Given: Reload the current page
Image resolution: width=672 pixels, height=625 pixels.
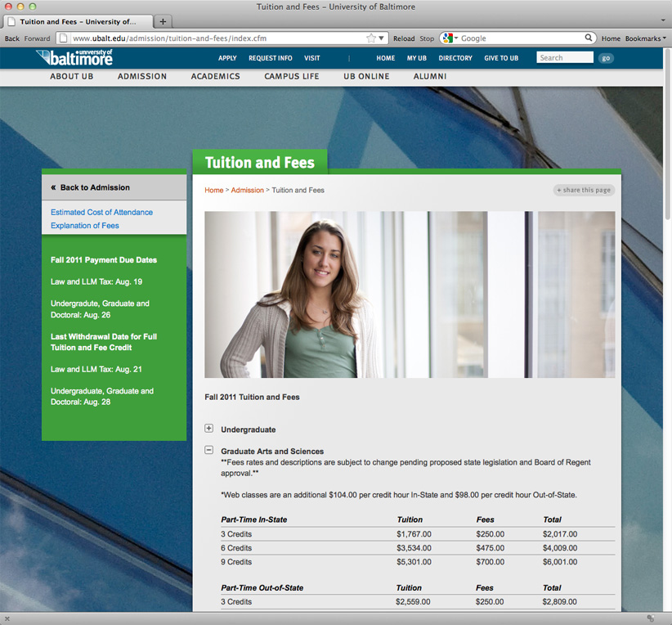Looking at the screenshot, I should (404, 38).
